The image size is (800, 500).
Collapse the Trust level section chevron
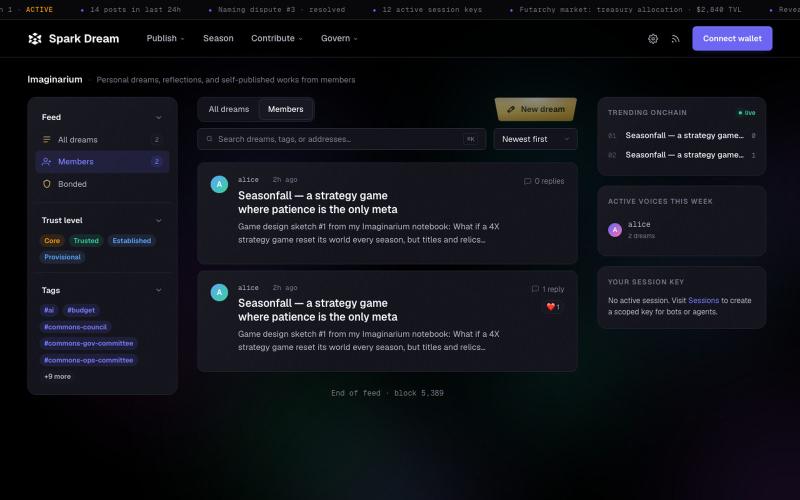tap(159, 220)
